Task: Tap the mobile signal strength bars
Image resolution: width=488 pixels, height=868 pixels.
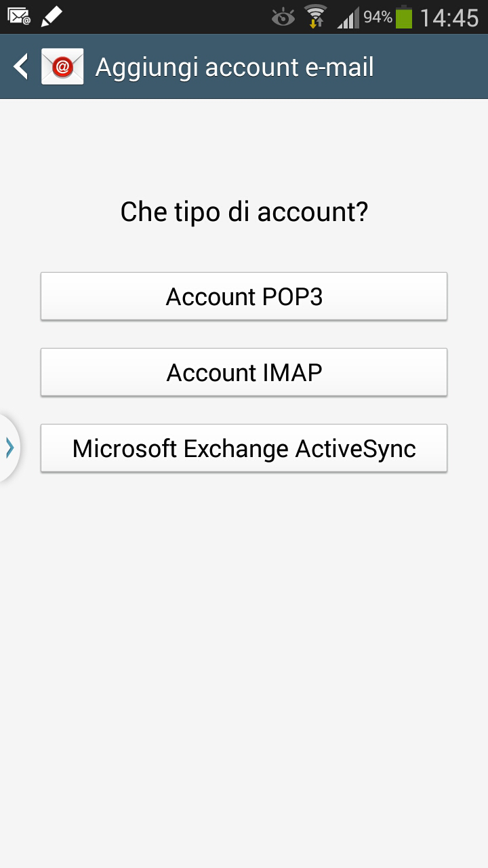Action: [348, 18]
